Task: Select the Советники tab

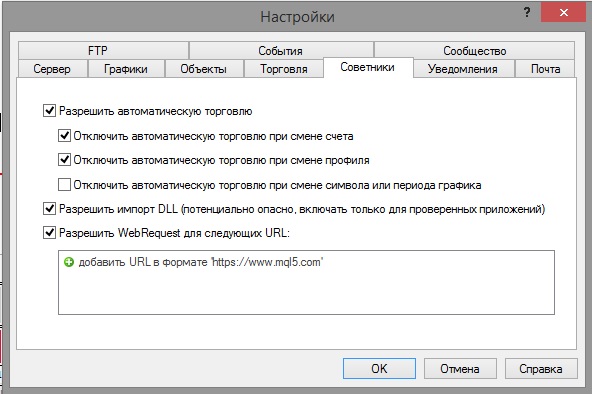Action: click(368, 68)
